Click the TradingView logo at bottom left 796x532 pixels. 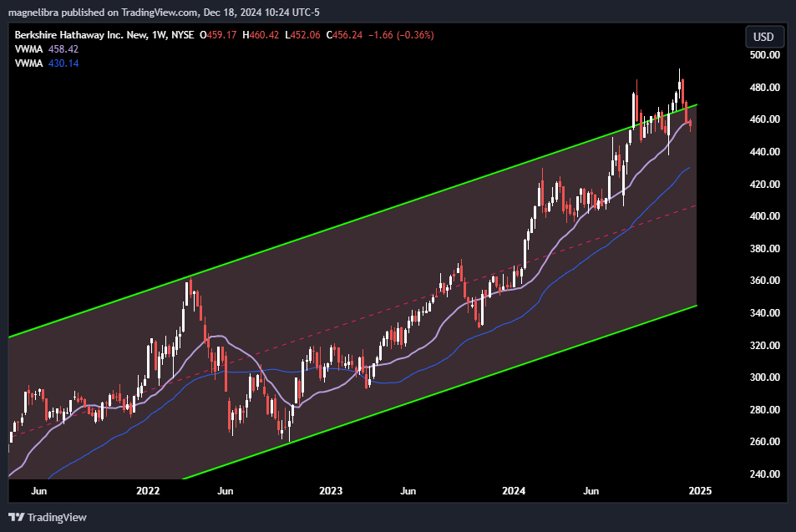point(48,517)
